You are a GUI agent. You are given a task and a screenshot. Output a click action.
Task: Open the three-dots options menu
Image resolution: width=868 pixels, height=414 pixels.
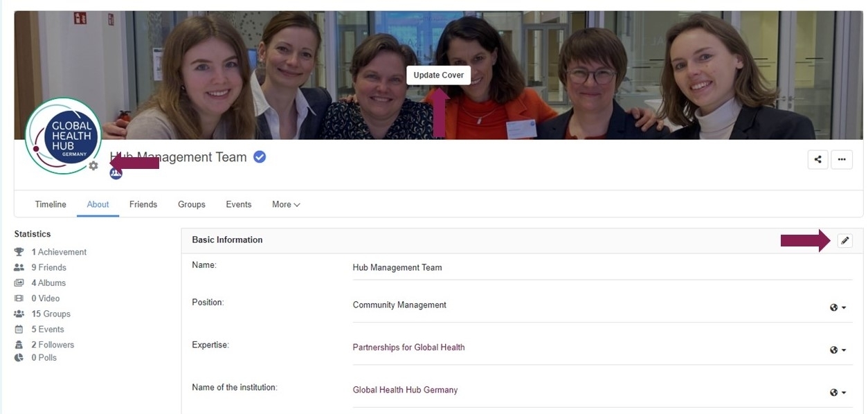point(842,159)
